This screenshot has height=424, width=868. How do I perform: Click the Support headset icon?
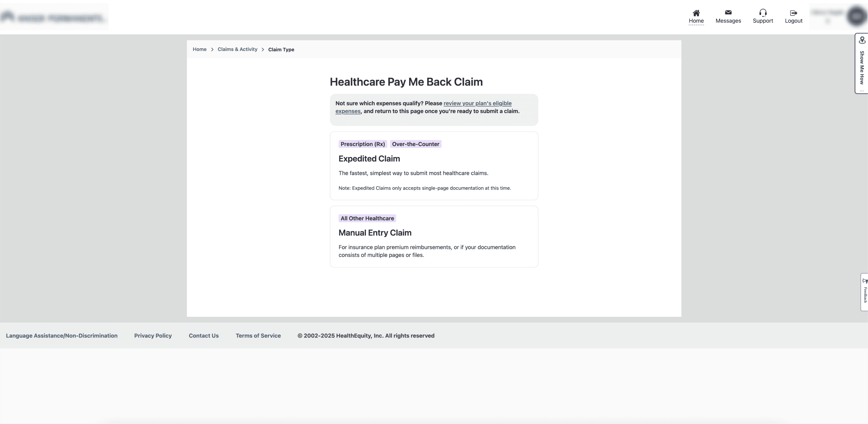(x=763, y=13)
